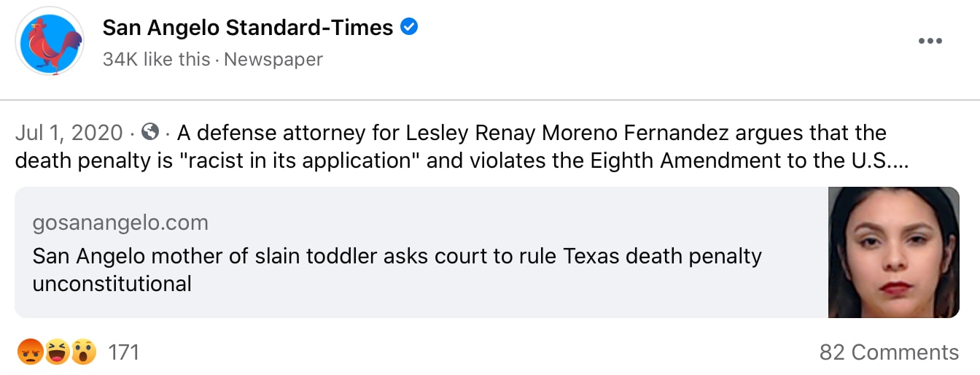Click the Jul 1, 2020 timestamp

tap(69, 134)
